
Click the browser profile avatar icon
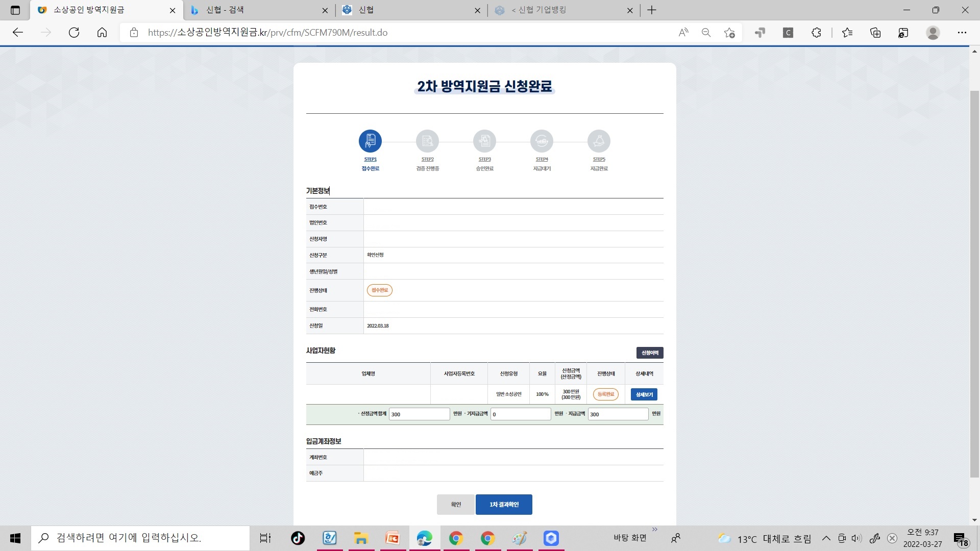[x=933, y=32]
